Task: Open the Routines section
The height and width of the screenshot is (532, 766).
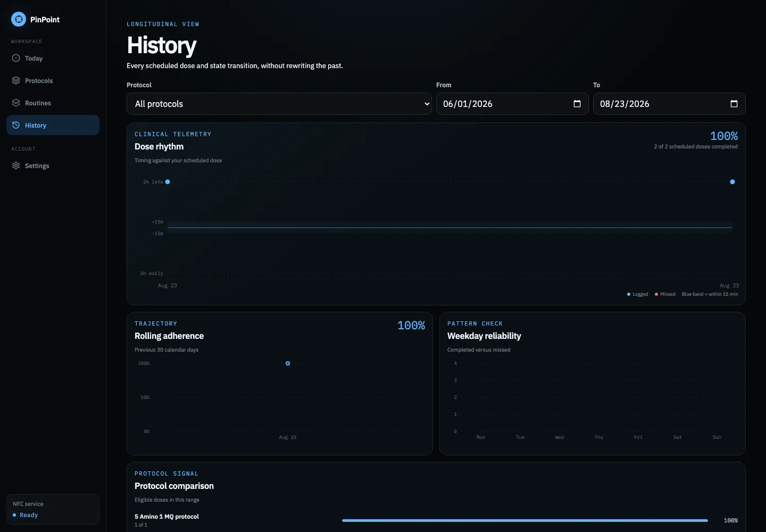Action: coord(53,103)
